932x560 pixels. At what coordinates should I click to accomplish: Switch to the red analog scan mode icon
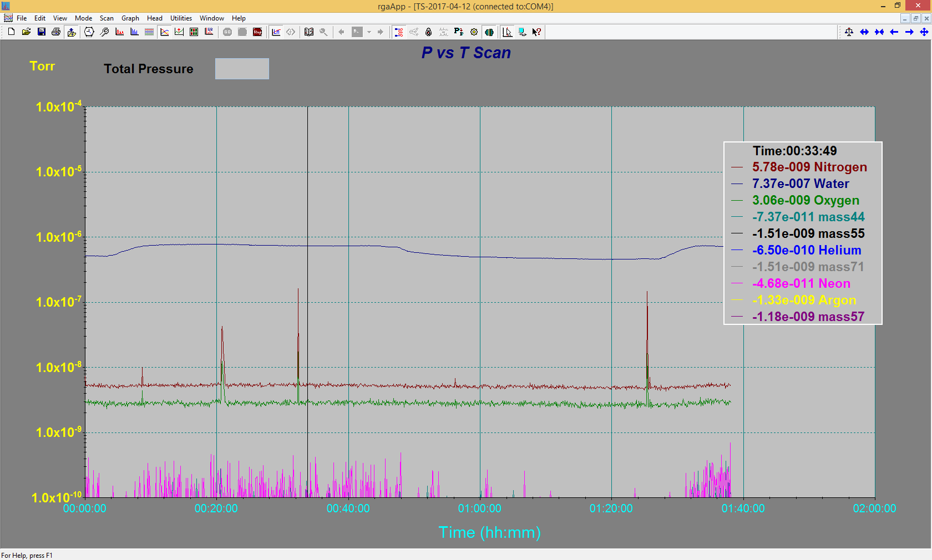click(119, 32)
